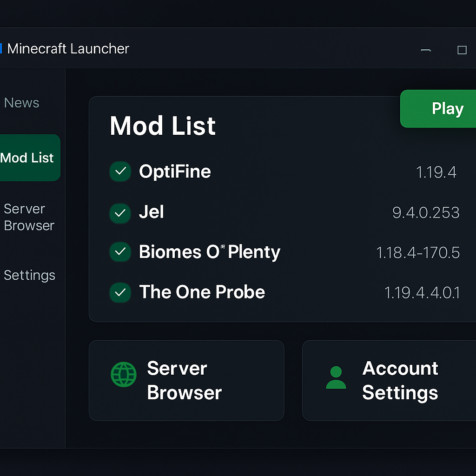Click OptiFine version 1.19.4
The width and height of the screenshot is (476, 476).
(436, 172)
